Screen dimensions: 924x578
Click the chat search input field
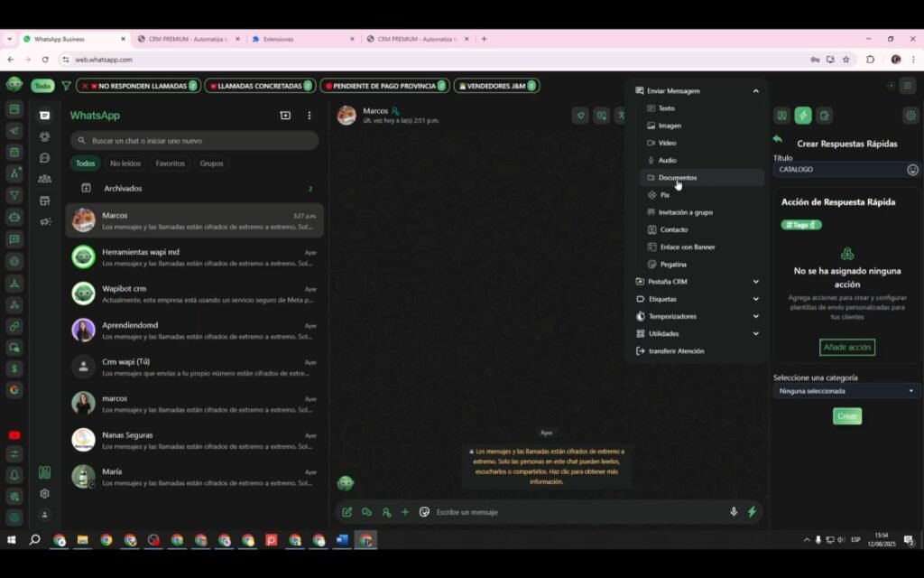coord(200,141)
